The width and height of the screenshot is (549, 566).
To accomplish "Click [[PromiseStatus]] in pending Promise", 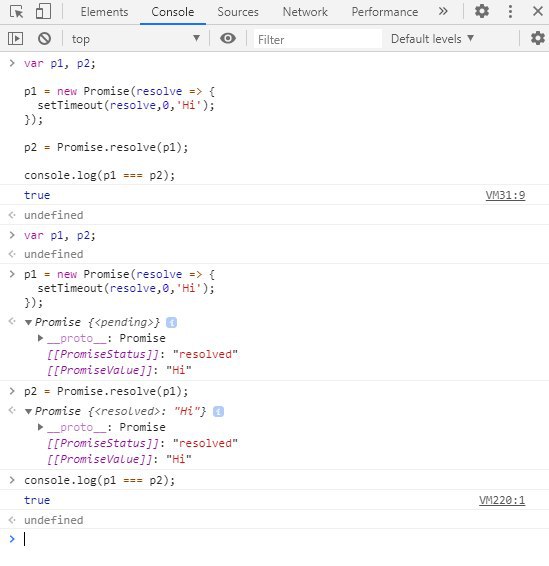I will [x=103, y=354].
